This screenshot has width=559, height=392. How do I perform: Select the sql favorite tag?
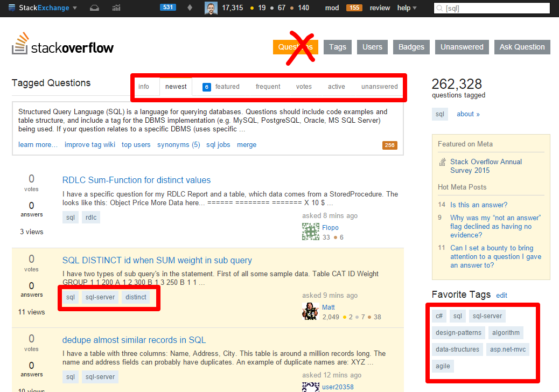pos(458,316)
